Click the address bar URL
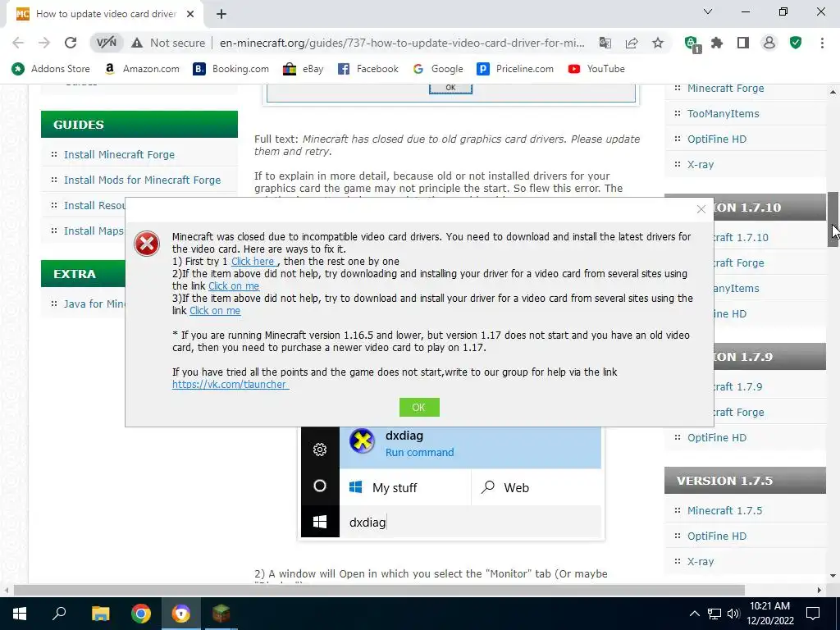Screen dimensions: 840x630 pyautogui.click(x=402, y=43)
